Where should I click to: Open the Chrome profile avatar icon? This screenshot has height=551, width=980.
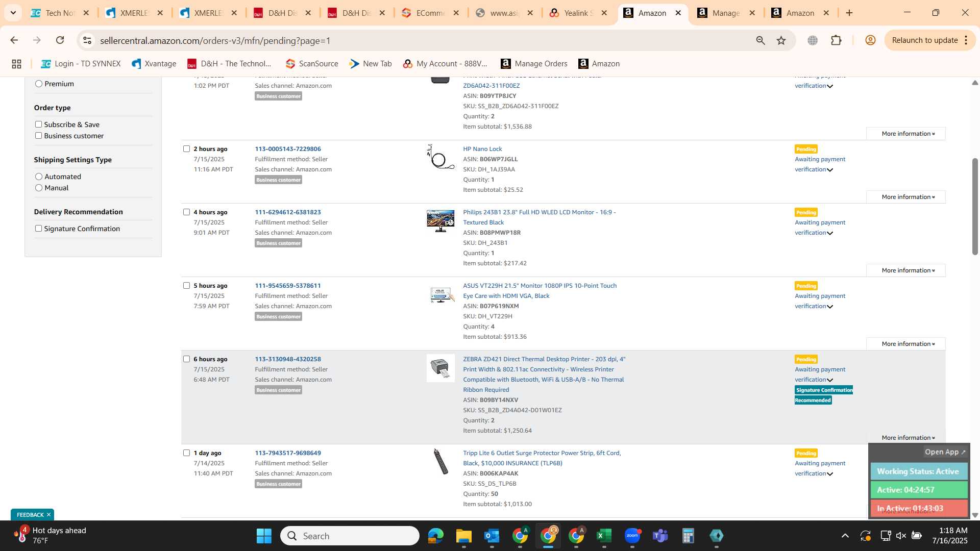[x=870, y=40]
